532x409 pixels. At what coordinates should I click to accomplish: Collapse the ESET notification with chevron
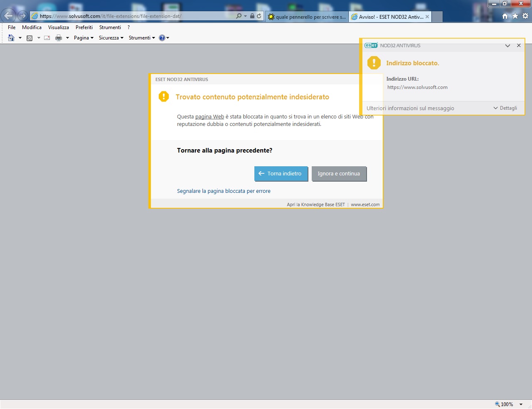(x=507, y=46)
